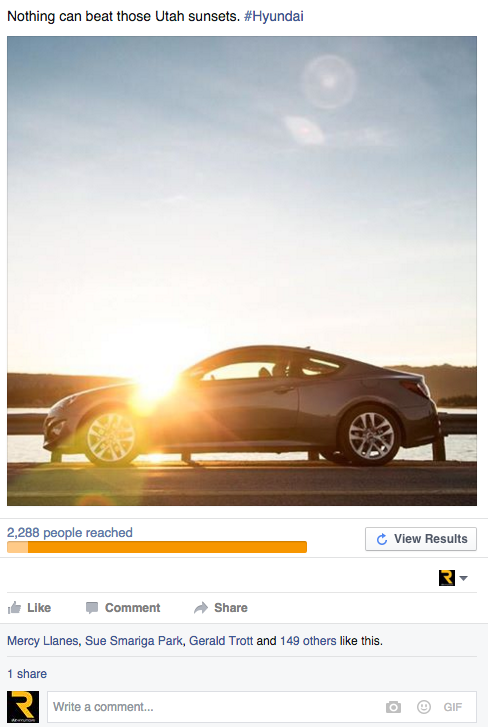This screenshot has height=727, width=488.
Task: Click the View Results button
Action: pos(421,539)
